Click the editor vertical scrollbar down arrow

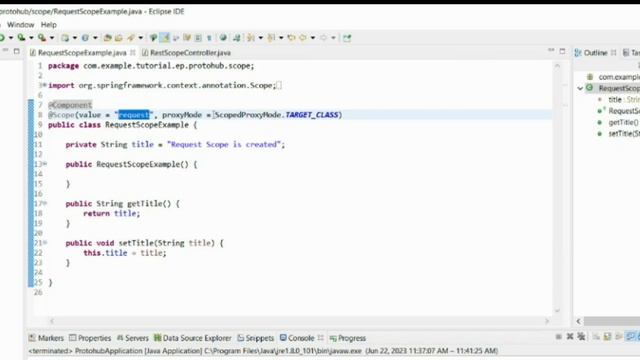557,311
